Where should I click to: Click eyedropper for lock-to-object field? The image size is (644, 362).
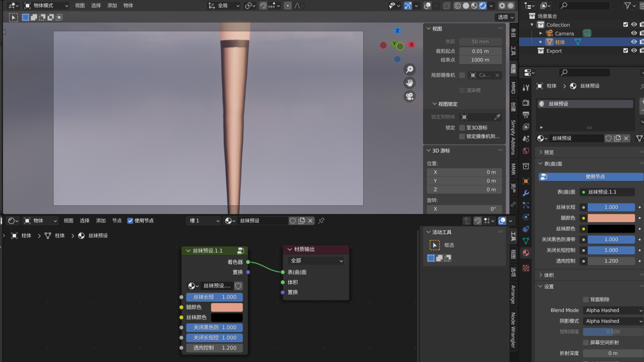[x=497, y=117]
